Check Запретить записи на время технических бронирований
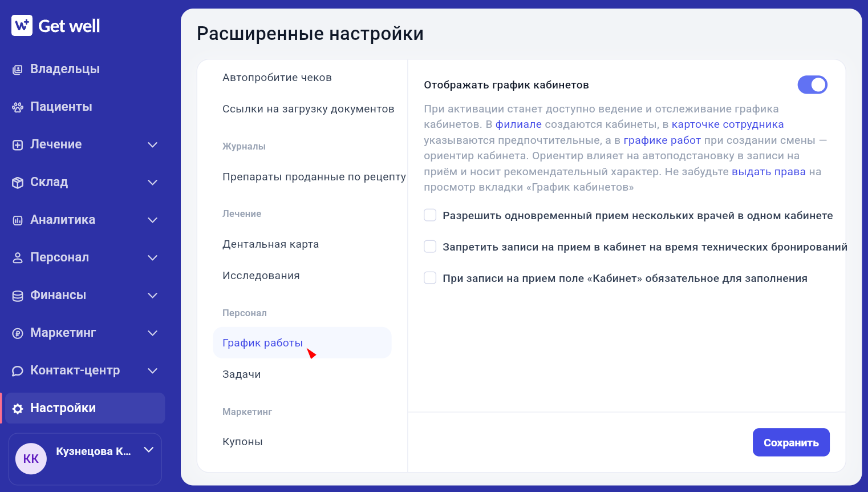This screenshot has width=868, height=492. [x=430, y=247]
